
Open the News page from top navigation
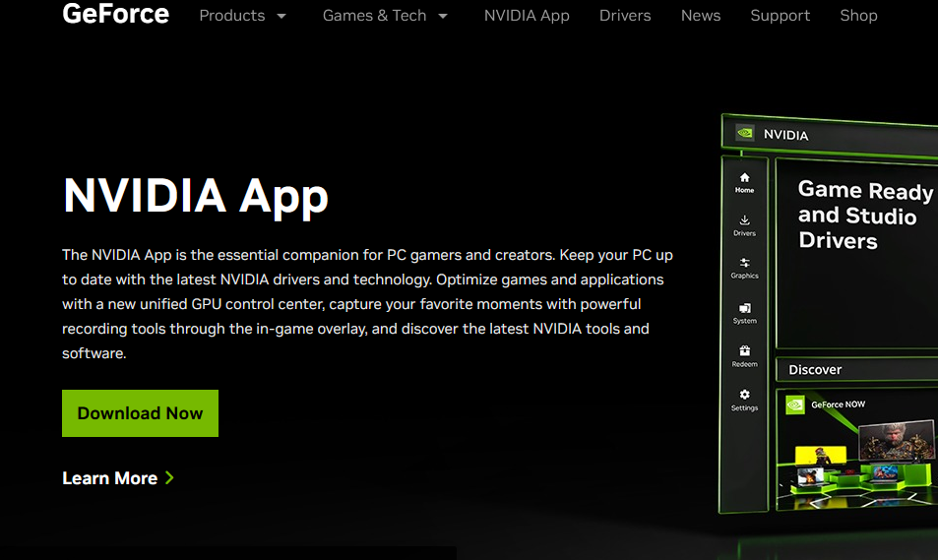[701, 16]
